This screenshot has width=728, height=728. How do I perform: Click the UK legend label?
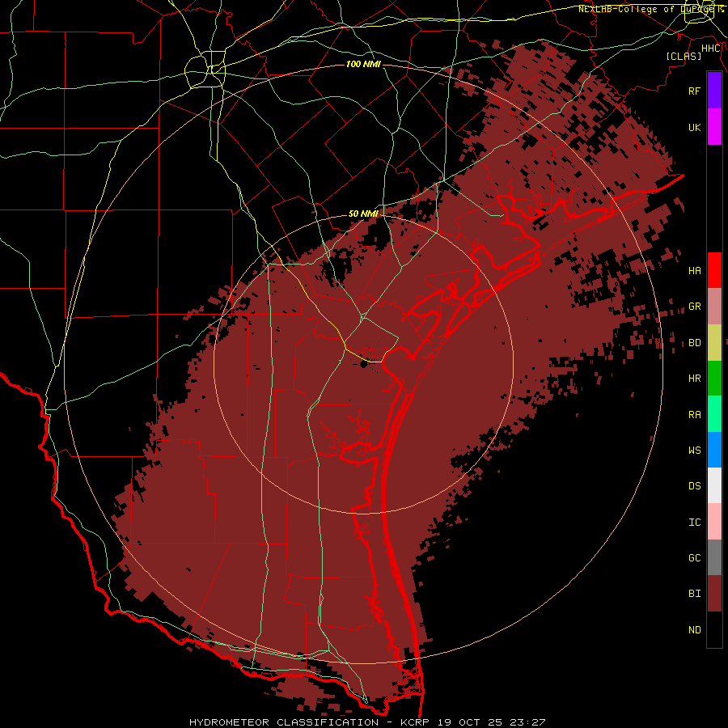[695, 127]
